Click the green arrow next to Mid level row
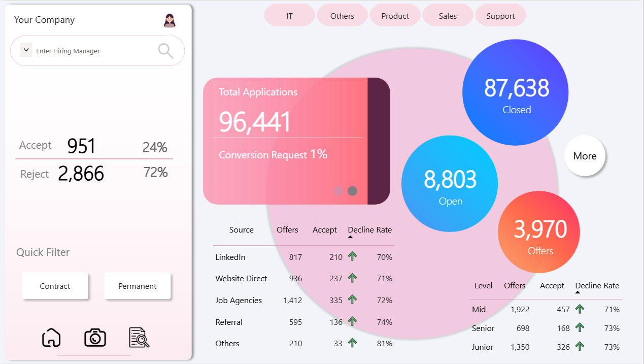Screen dimensions: 644x364 click(x=580, y=309)
